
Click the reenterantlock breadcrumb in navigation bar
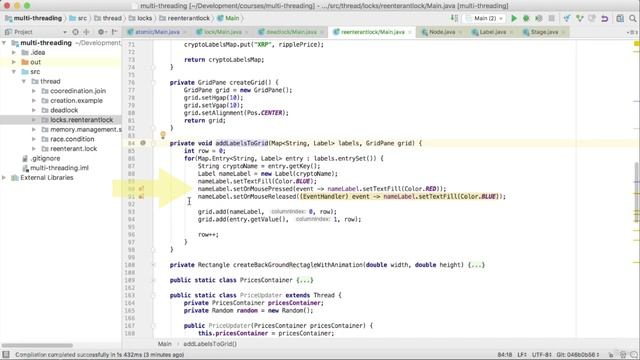point(184,18)
